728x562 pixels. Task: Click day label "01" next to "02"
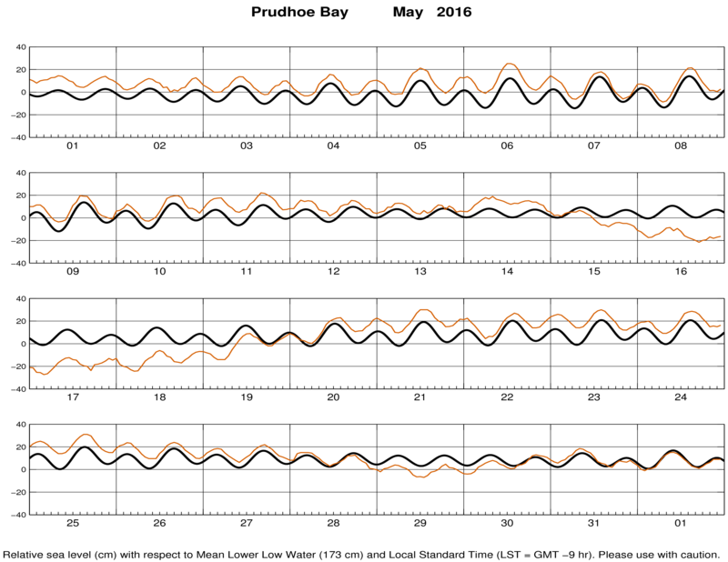(73, 146)
